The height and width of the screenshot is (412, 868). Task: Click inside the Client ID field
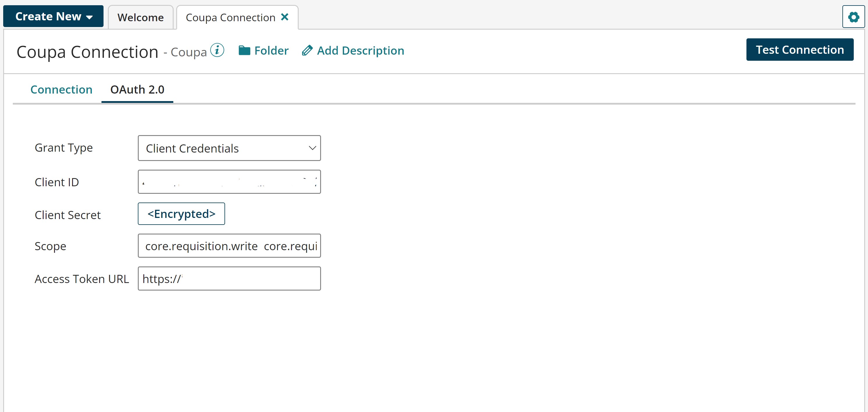pos(229,182)
